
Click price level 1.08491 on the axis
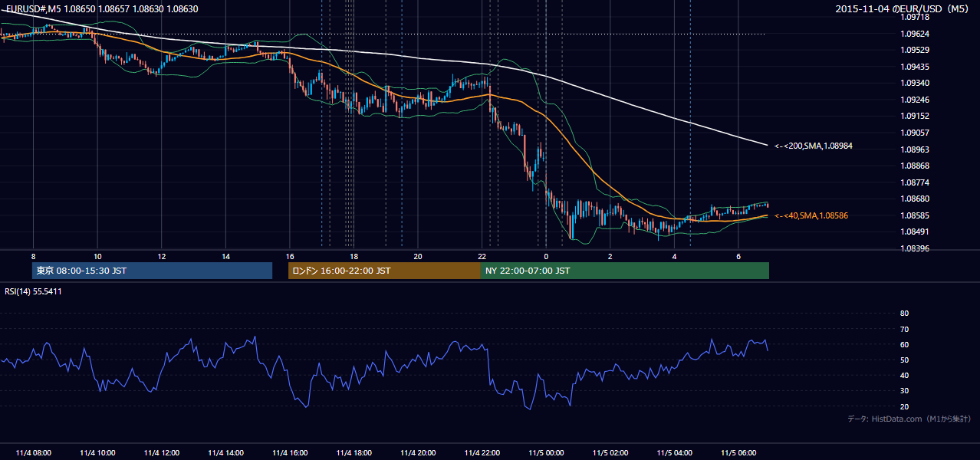[x=914, y=232]
